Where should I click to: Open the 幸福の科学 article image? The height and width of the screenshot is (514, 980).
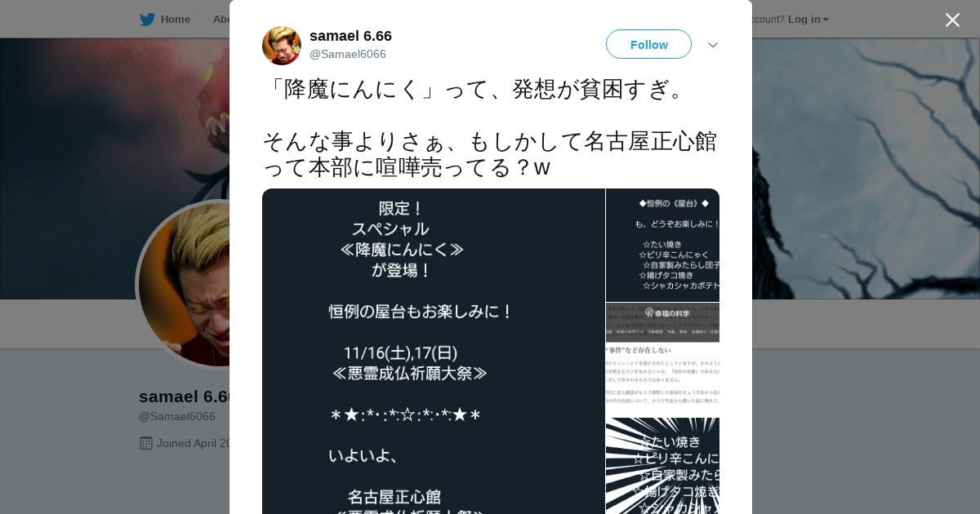663,360
